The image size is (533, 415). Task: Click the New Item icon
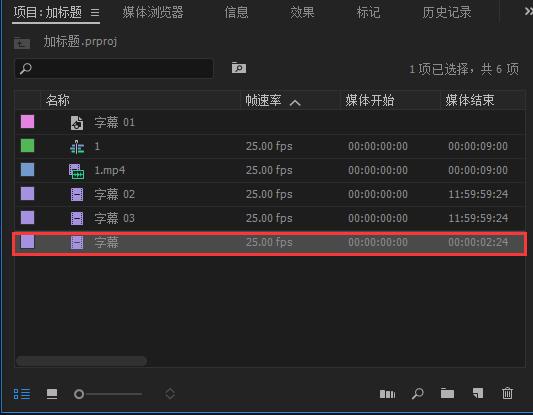[x=478, y=393]
